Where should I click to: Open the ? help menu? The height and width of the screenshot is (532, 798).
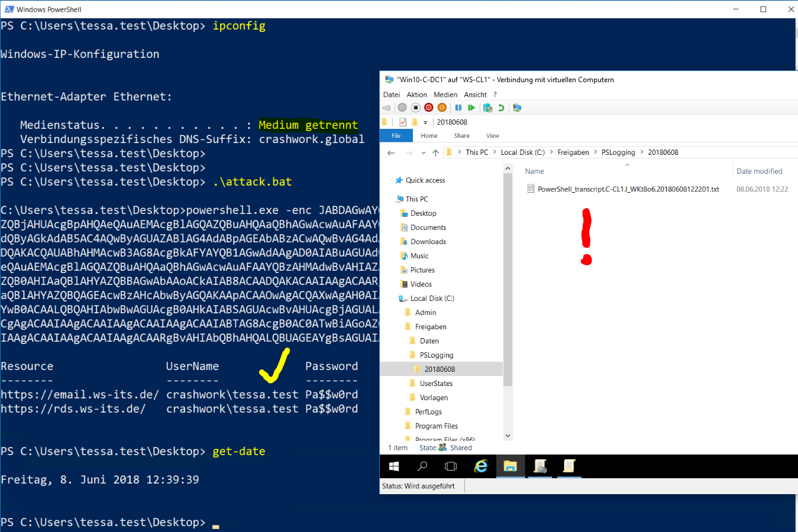pyautogui.click(x=495, y=95)
